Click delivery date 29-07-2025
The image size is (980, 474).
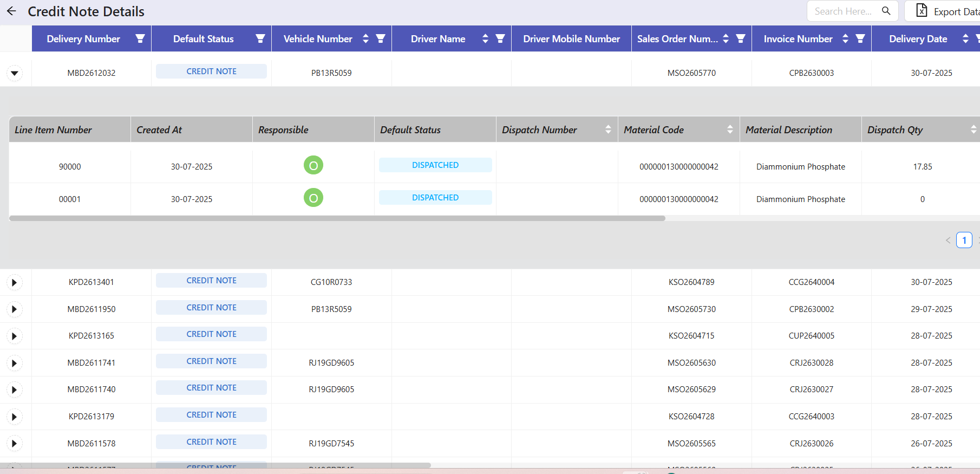931,309
